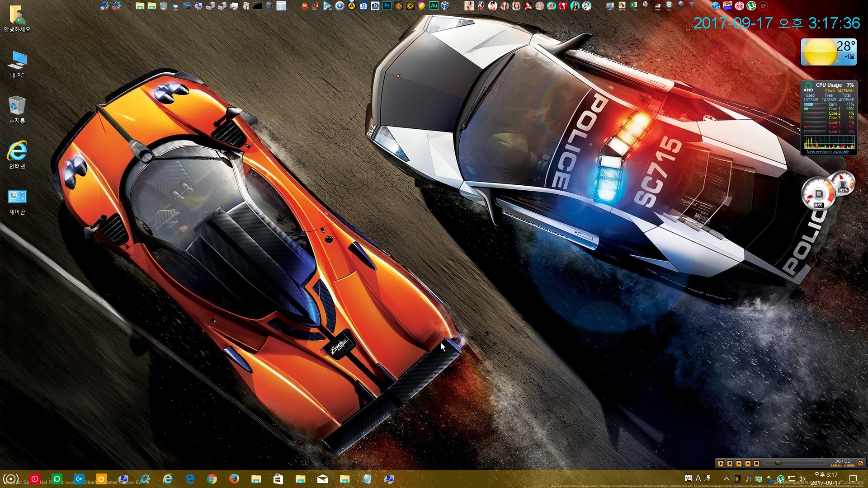Open Firefox from the taskbar

(x=234, y=479)
